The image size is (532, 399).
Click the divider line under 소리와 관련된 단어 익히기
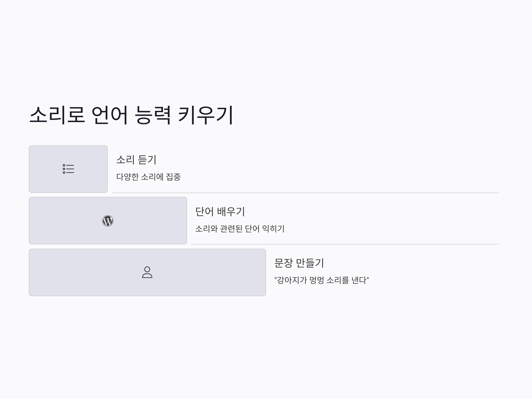[x=345, y=244]
